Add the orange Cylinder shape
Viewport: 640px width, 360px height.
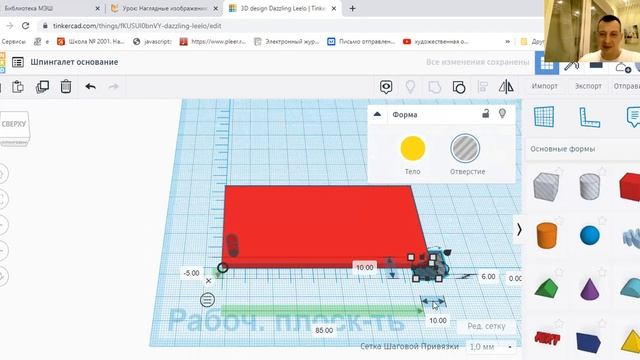pyautogui.click(x=547, y=236)
